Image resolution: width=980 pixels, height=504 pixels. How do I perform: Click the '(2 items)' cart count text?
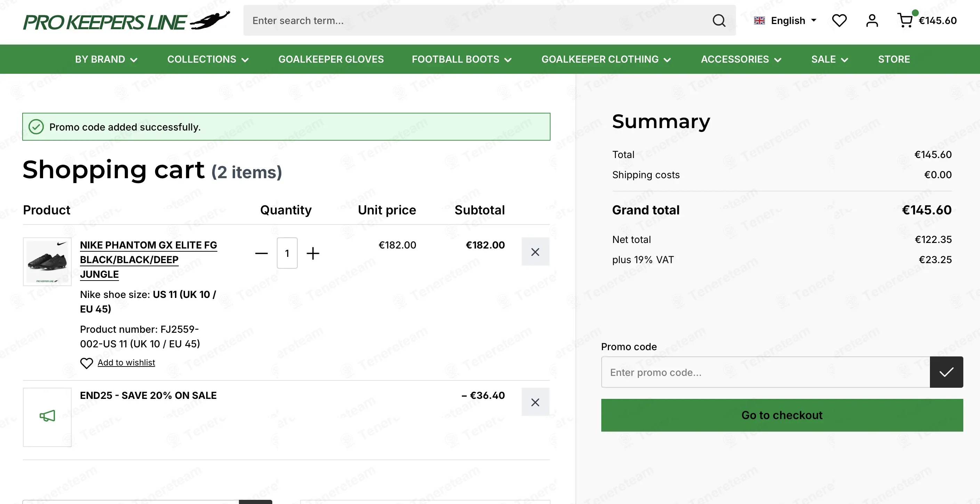(x=247, y=172)
